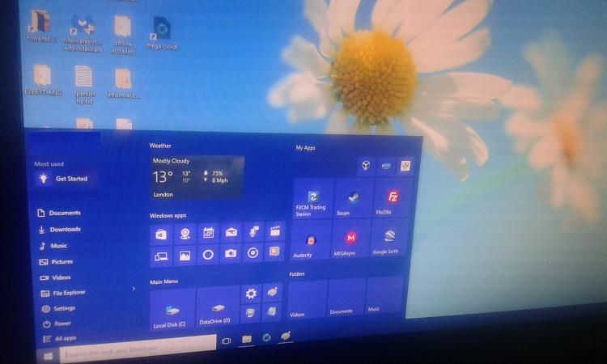Click the Windows apps group heading

click(168, 215)
